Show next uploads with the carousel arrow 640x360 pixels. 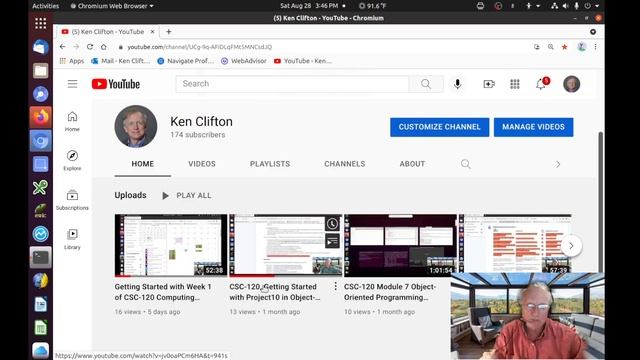pos(571,246)
